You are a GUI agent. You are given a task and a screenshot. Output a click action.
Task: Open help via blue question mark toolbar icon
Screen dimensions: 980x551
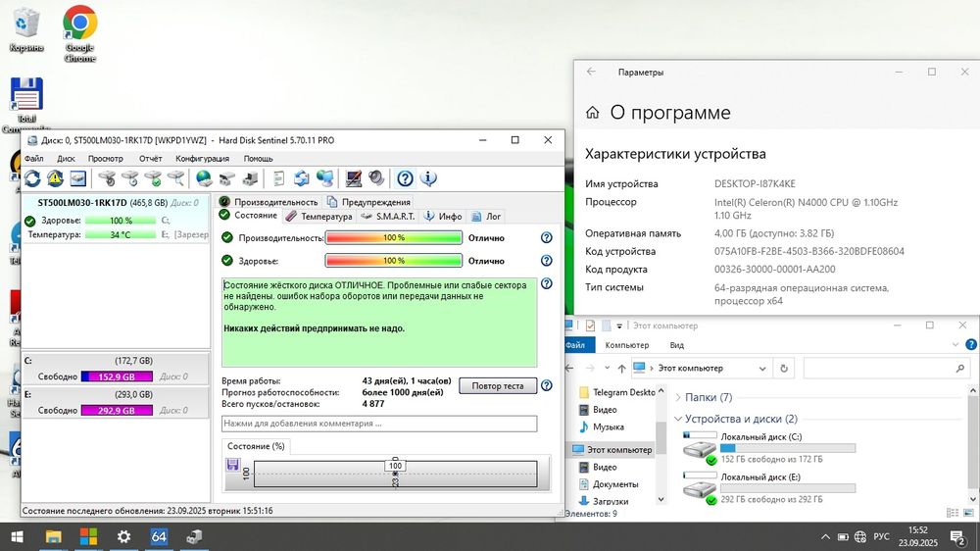coord(405,178)
